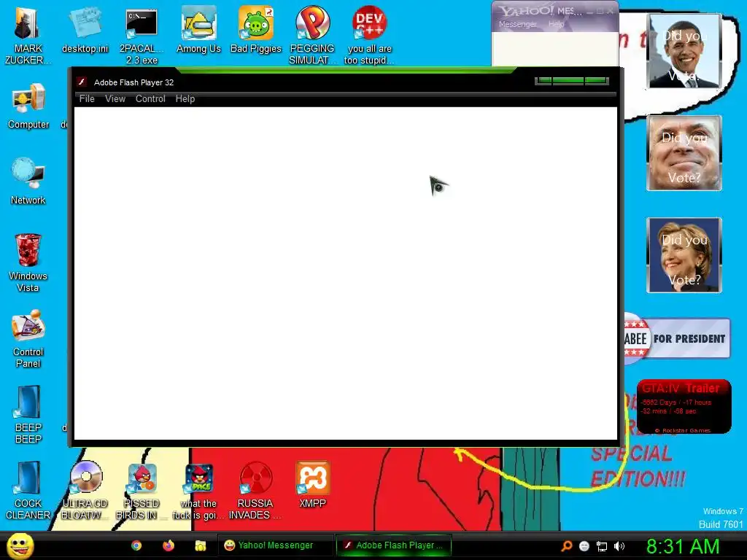Screen dimensions: 747x560
Task: Launch the PISSED BIRDS IN shortcut
Action: [x=142, y=478]
